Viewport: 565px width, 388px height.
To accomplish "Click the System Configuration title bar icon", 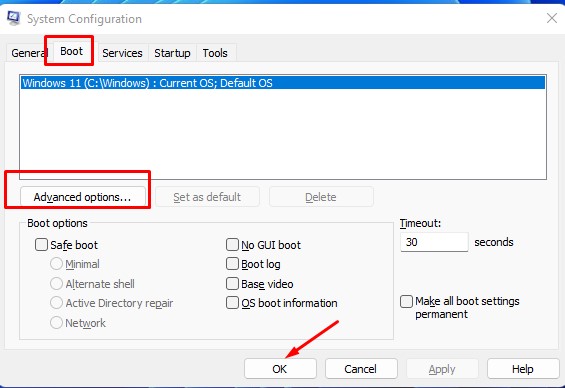I will [14, 18].
